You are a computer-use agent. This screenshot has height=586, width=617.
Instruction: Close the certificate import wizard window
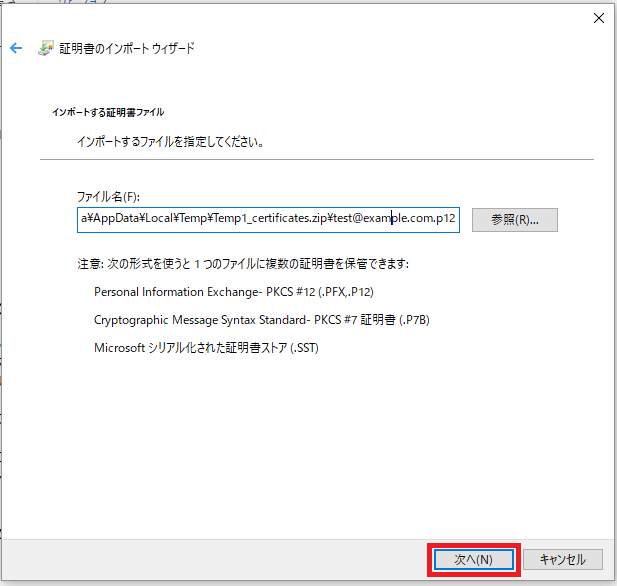[598, 18]
